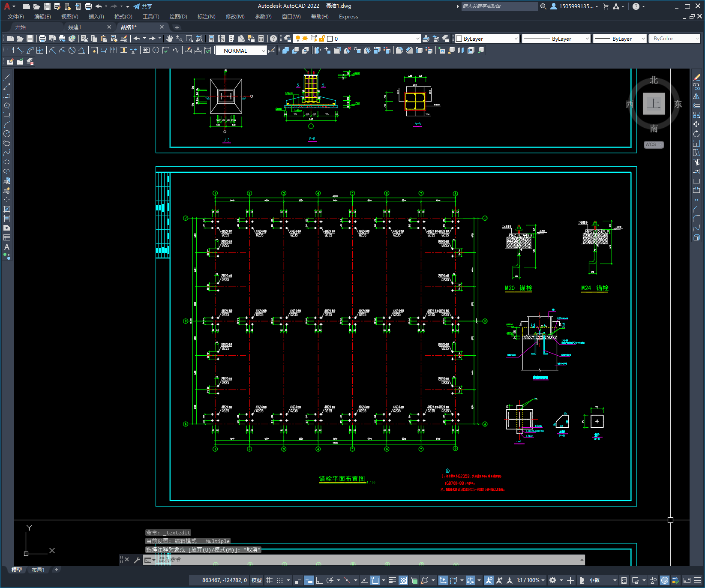The width and height of the screenshot is (705, 588).
Task: Open the Layer Properties Manager icon
Action: pos(288,39)
